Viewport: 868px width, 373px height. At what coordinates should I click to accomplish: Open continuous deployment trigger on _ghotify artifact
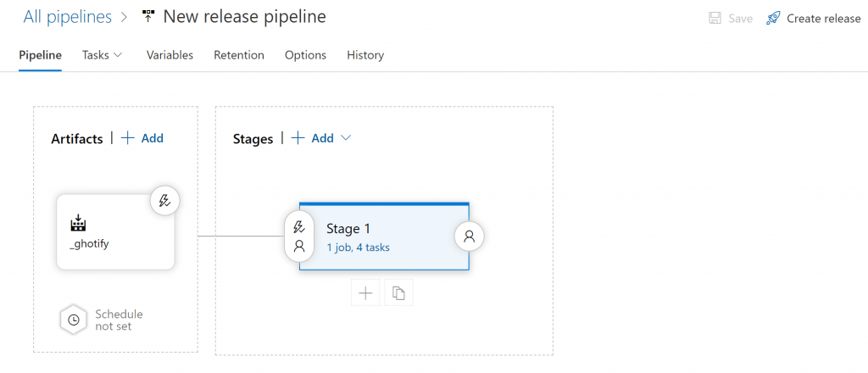point(165,201)
